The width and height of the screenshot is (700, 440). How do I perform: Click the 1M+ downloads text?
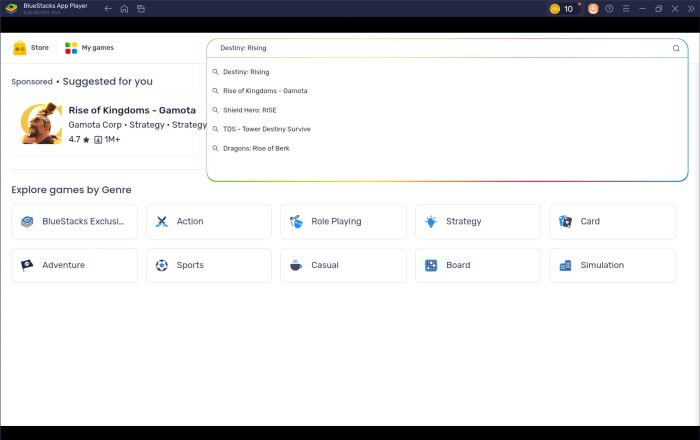tap(112, 139)
